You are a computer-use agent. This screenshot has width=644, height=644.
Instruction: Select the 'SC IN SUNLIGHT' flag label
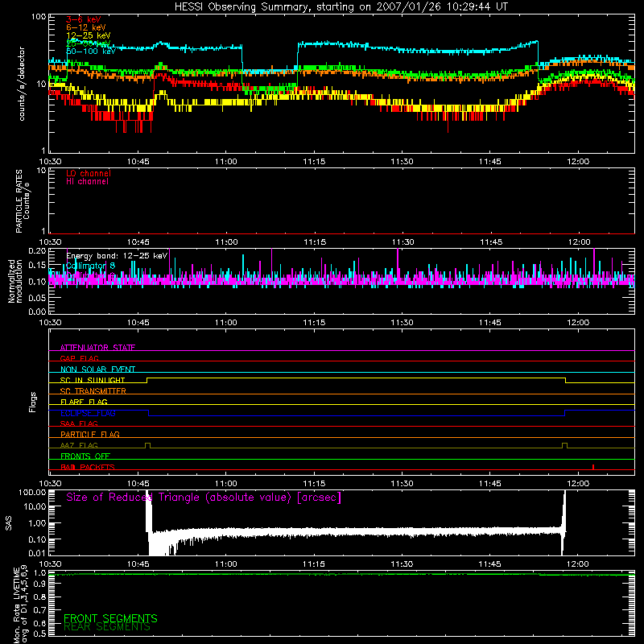tap(93, 380)
